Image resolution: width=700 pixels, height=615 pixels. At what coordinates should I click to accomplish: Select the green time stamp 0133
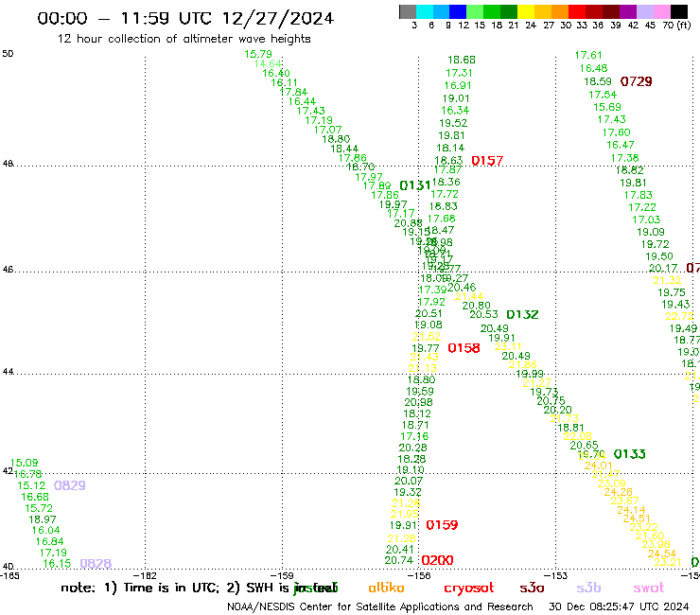(629, 454)
